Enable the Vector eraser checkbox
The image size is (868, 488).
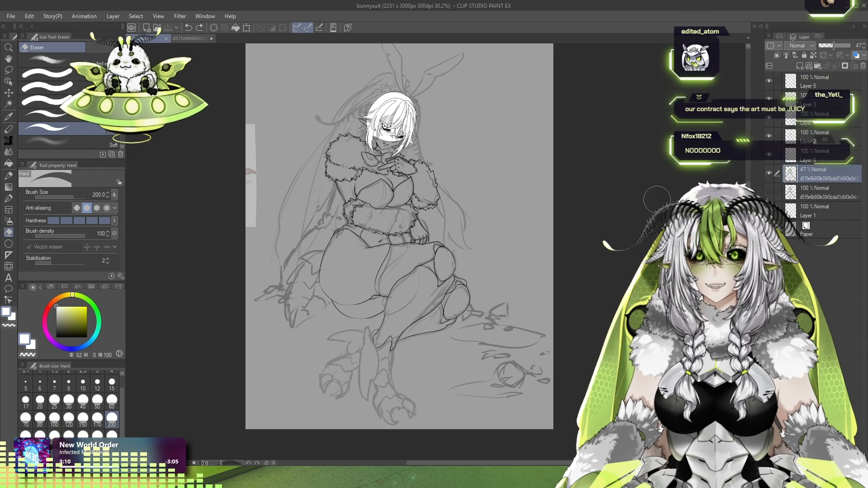[x=29, y=247]
